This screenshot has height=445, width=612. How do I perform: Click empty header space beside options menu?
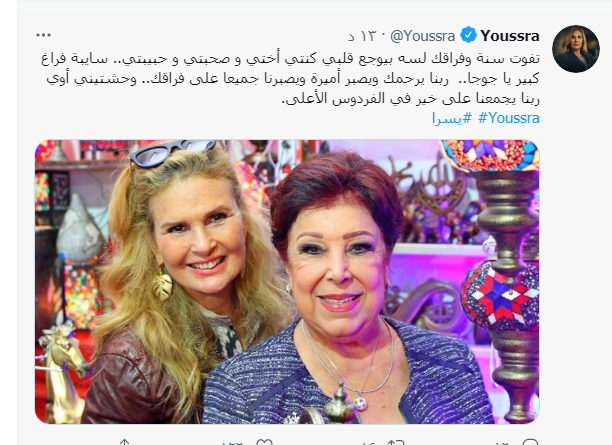[195, 35]
